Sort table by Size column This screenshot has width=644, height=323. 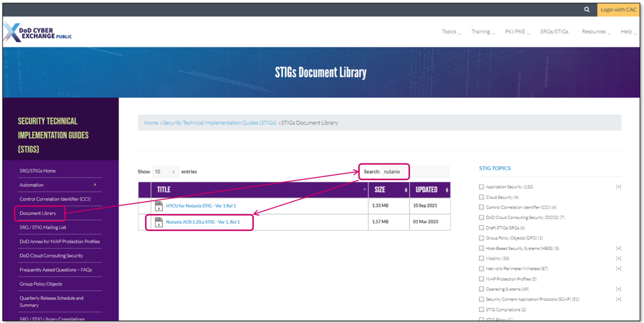pyautogui.click(x=390, y=190)
